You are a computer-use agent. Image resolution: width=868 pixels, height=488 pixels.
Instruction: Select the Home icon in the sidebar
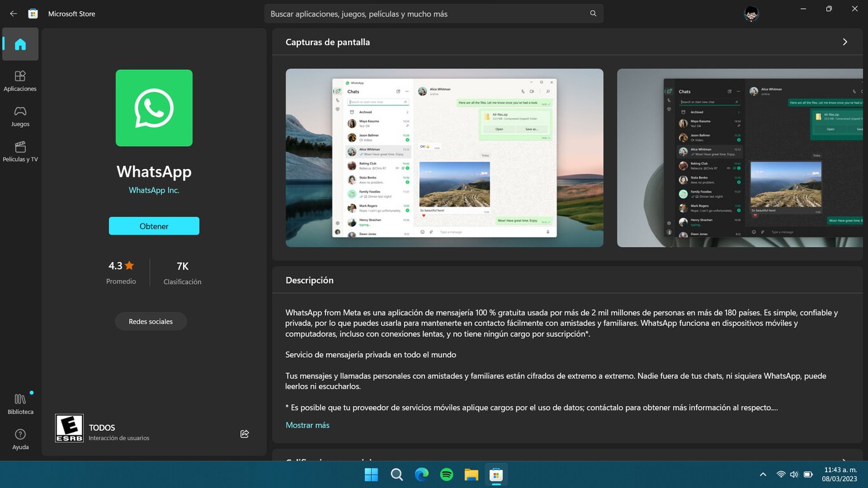tap(20, 44)
